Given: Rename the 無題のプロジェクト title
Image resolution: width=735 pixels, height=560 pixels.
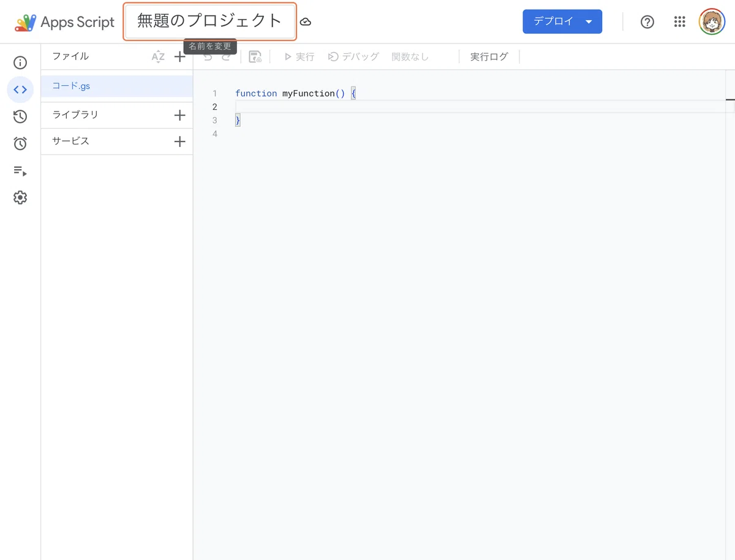Looking at the screenshot, I should point(210,21).
